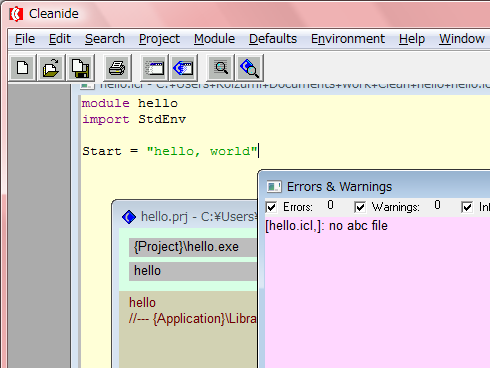
Task: Uncheck the Errors checkbox
Action: (x=272, y=207)
